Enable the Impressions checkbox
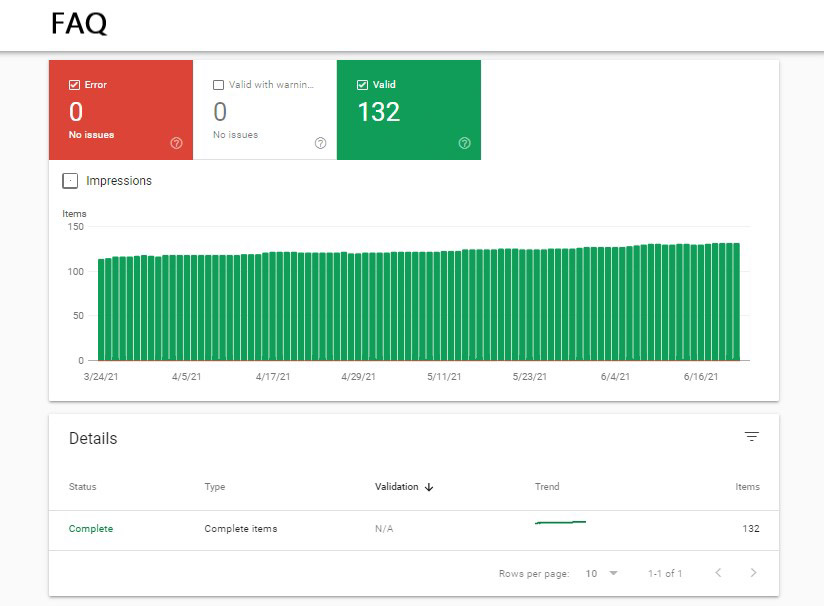 (70, 181)
